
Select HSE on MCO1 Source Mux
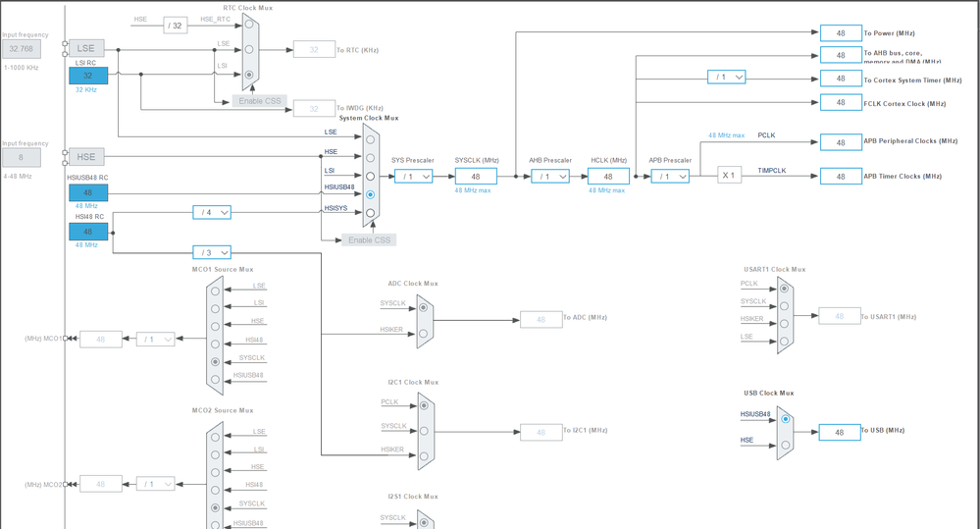[215, 327]
